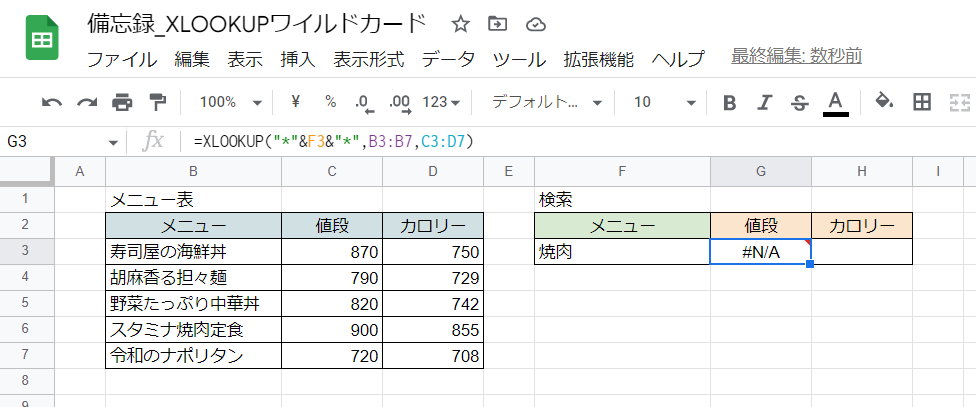Screen dimensions: 976x407
Task: Open the zoom 100% dropdown
Action: point(231,102)
